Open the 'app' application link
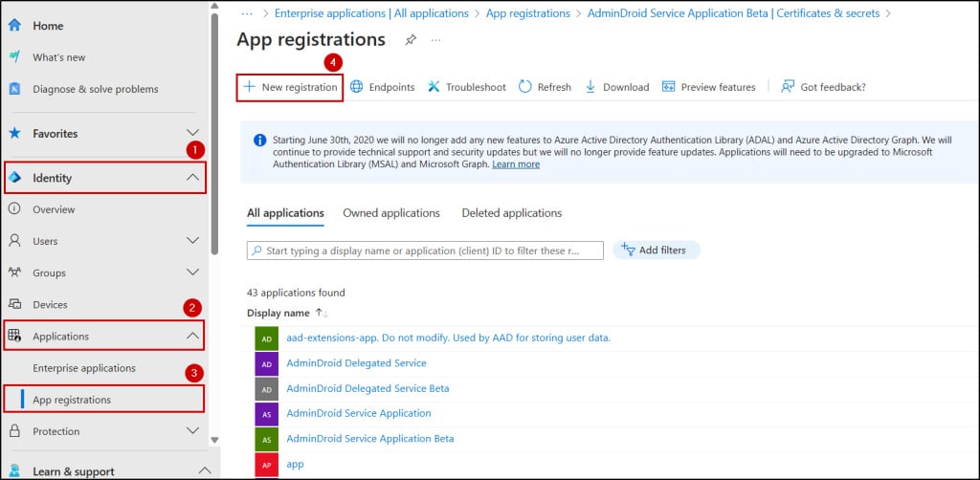The width and height of the screenshot is (980, 480). [295, 465]
